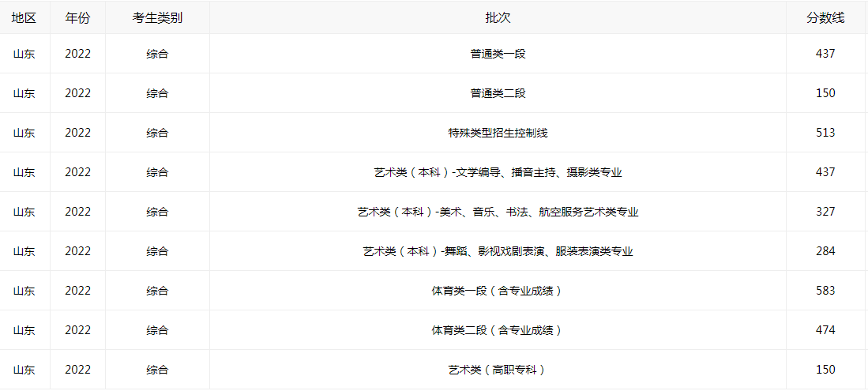
Task: Click the 分数线 column header
Action: point(825,17)
